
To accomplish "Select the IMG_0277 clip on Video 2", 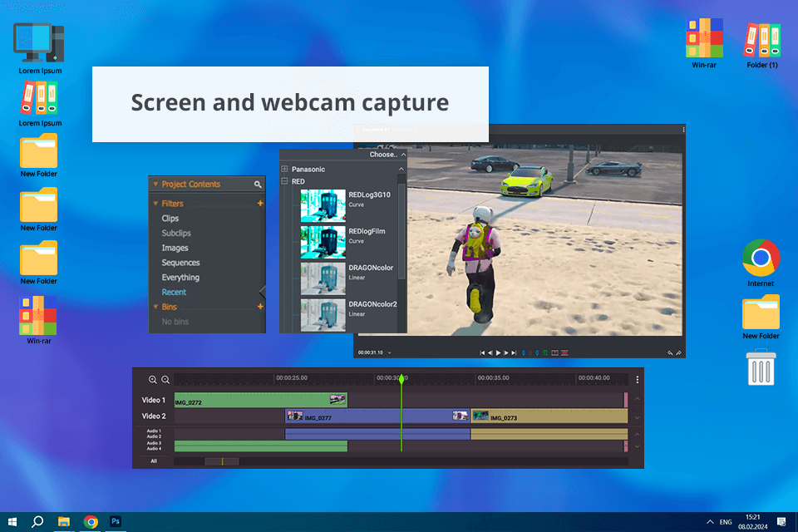I will [x=377, y=416].
